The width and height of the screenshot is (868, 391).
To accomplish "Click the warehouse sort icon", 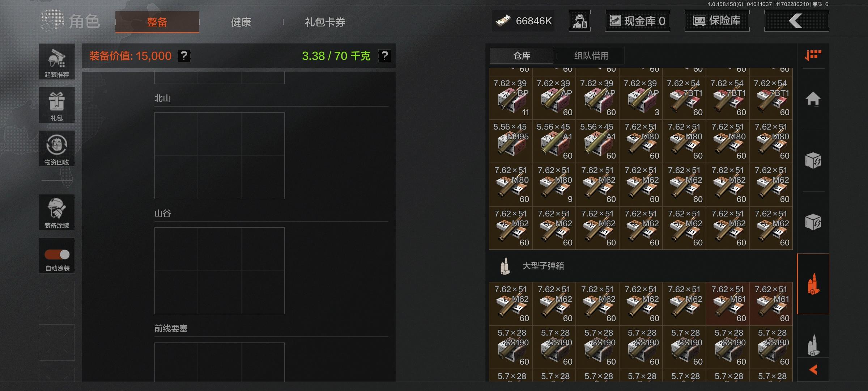I will pos(813,55).
